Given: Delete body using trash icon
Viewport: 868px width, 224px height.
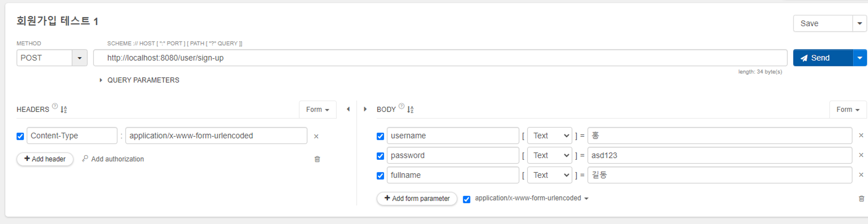Looking at the screenshot, I should click(x=861, y=198).
